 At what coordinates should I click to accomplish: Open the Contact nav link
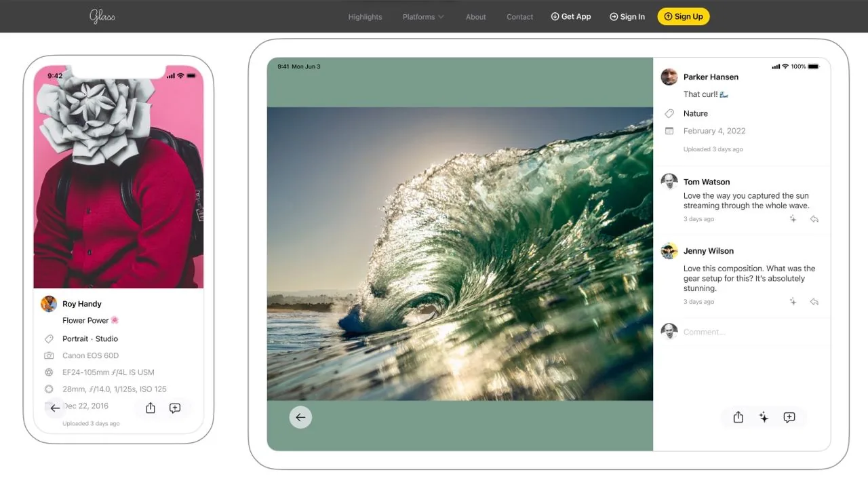[520, 17]
